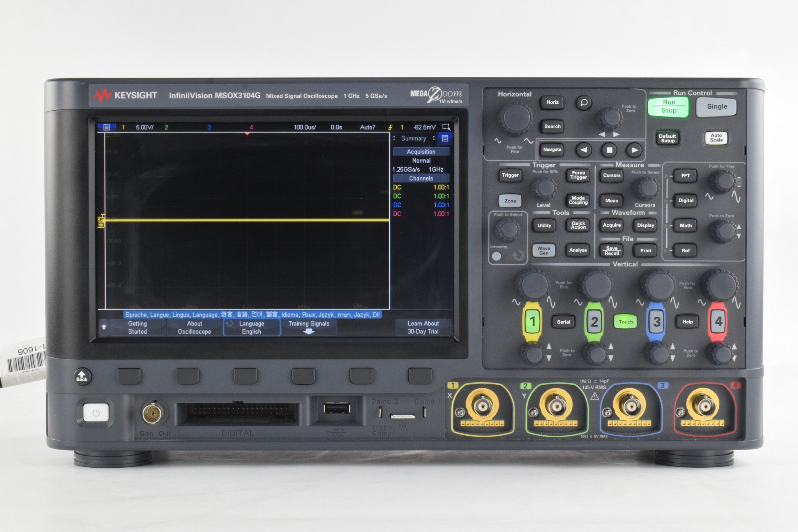The image size is (798, 532).
Task: Click the zone box icon at screen top-right
Action: coord(446,127)
